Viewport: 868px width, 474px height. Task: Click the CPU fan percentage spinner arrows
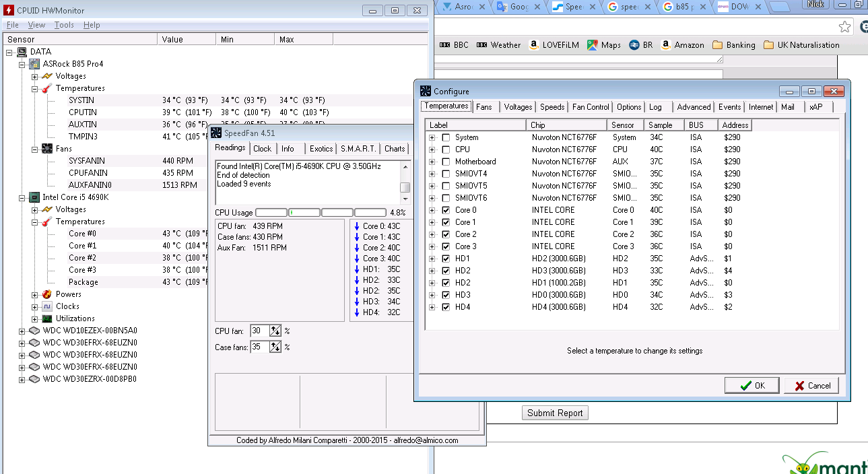[x=275, y=331]
